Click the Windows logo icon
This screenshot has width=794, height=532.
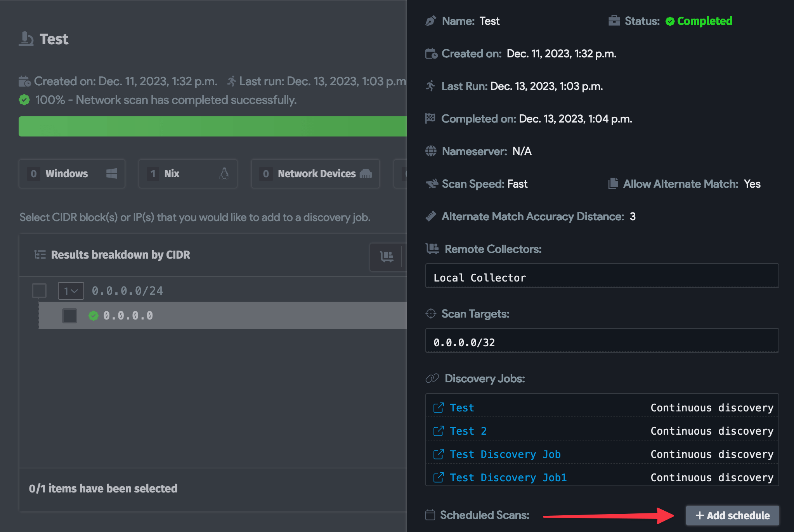click(112, 173)
